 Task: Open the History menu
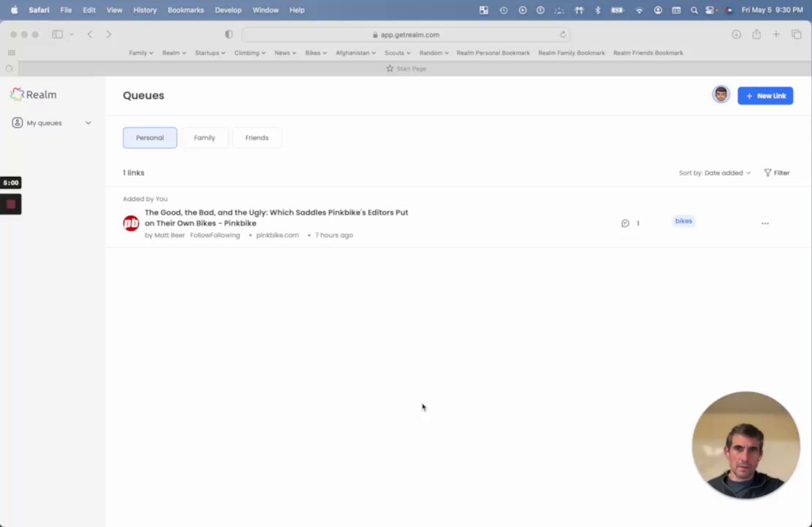(x=145, y=10)
